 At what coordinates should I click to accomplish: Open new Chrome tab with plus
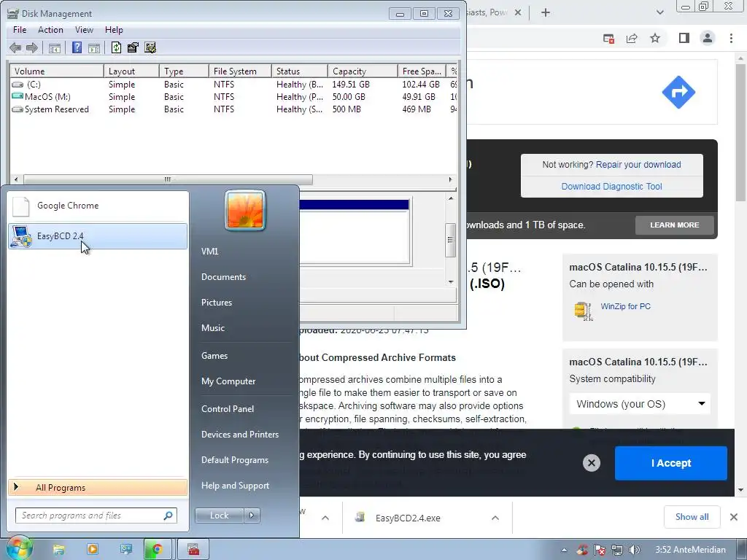(546, 13)
